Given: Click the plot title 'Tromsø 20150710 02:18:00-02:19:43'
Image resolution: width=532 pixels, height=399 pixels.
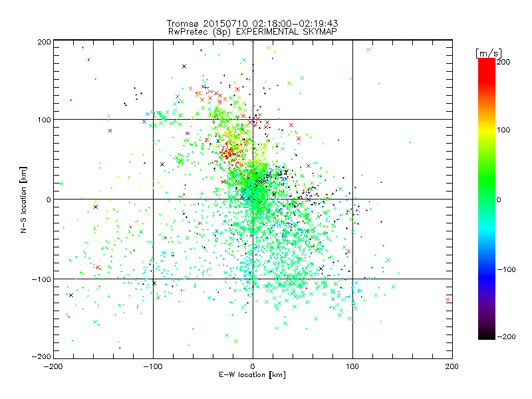Looking at the screenshot, I should click(252, 23).
